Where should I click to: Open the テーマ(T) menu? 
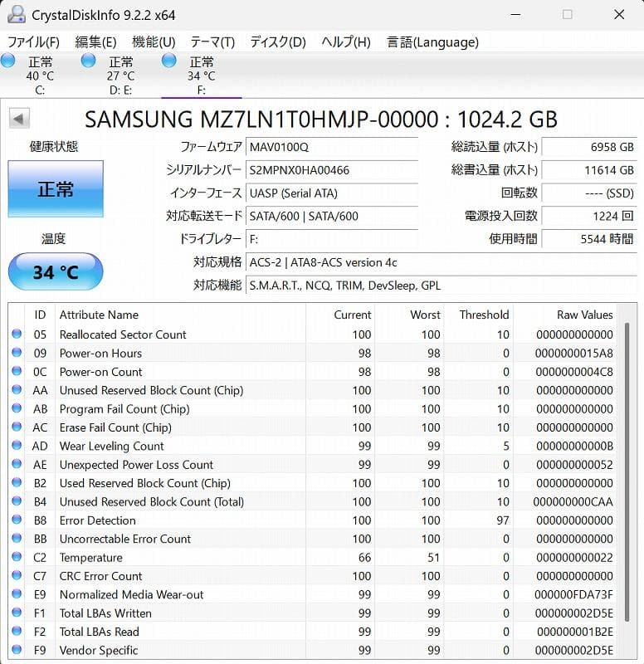(212, 42)
